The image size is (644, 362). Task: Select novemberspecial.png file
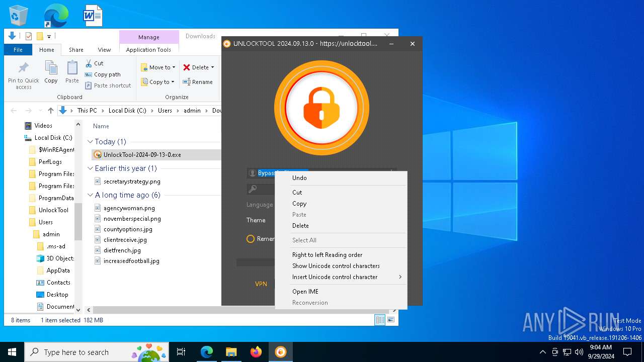coord(132,219)
